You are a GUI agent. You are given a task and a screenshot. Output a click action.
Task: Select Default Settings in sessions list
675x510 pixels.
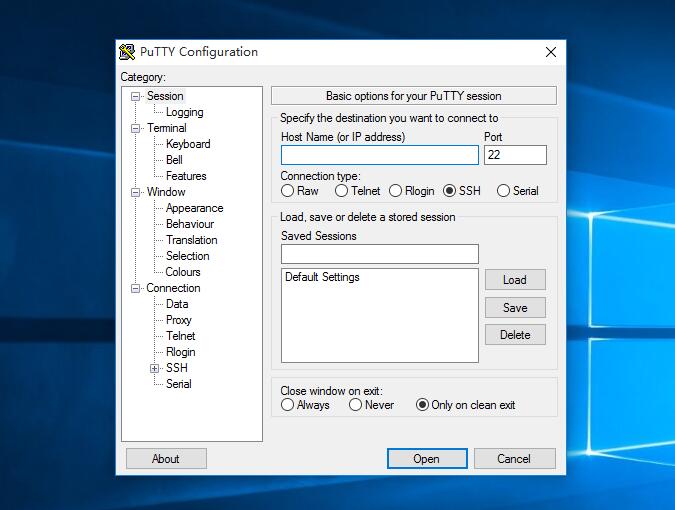point(322,277)
